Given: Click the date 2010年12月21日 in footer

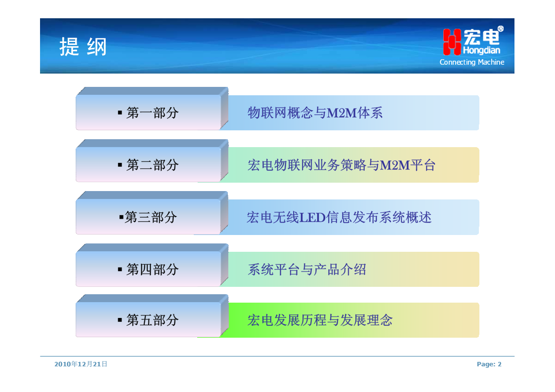Looking at the screenshot, I should coord(81,364).
